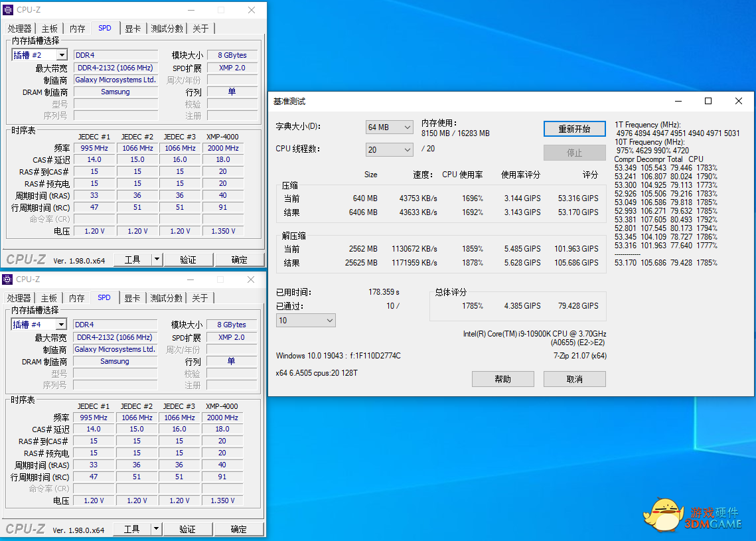Click CPU-Z icon in the top window title bar
756x541 pixels.
[x=9, y=10]
